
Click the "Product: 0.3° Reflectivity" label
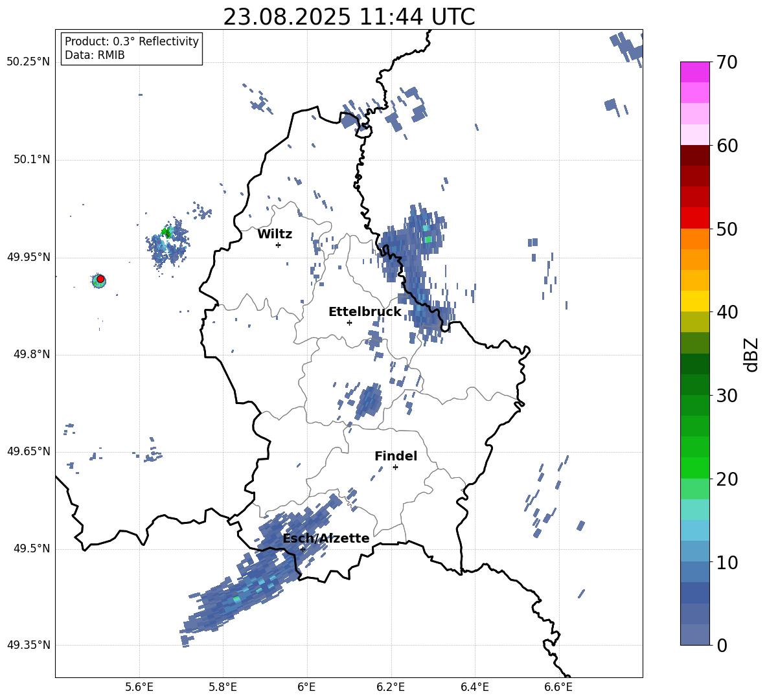pyautogui.click(x=132, y=41)
